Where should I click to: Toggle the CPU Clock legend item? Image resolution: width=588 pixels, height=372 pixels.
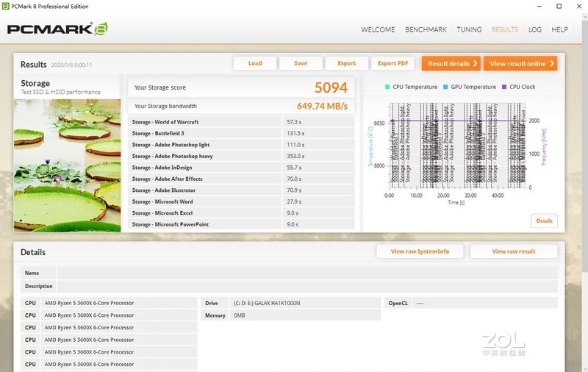point(518,87)
